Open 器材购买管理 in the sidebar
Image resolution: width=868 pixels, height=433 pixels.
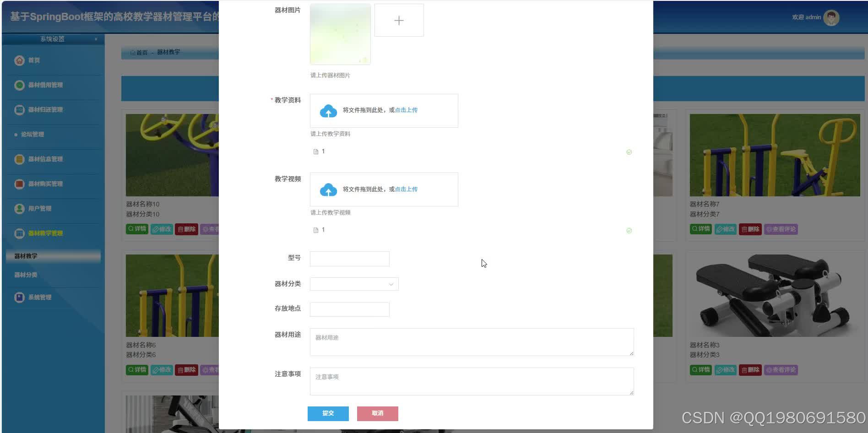pyautogui.click(x=19, y=184)
